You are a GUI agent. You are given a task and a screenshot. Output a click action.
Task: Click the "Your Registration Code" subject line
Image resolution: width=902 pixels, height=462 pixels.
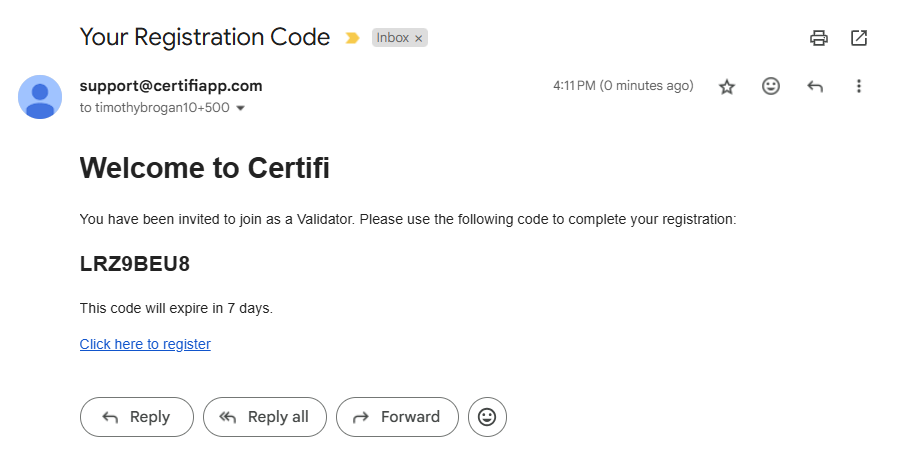(x=205, y=38)
